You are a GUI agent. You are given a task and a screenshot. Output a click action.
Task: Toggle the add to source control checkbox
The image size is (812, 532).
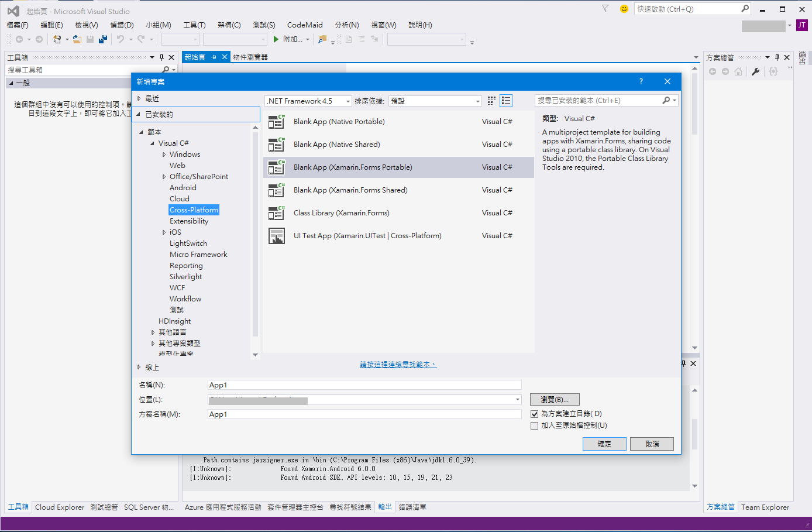coord(534,426)
